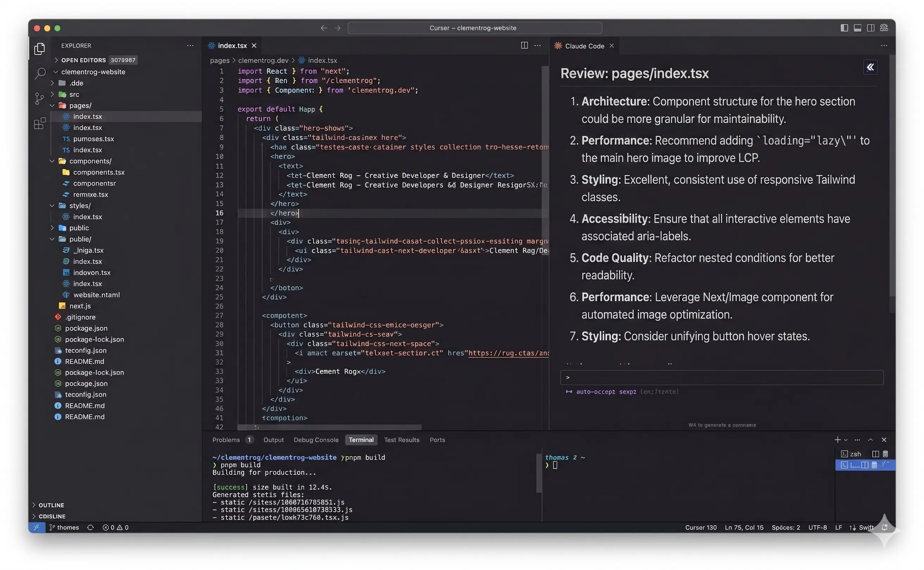Split the highlighted second terminal
This screenshot has width=924, height=570.
coord(865,465)
